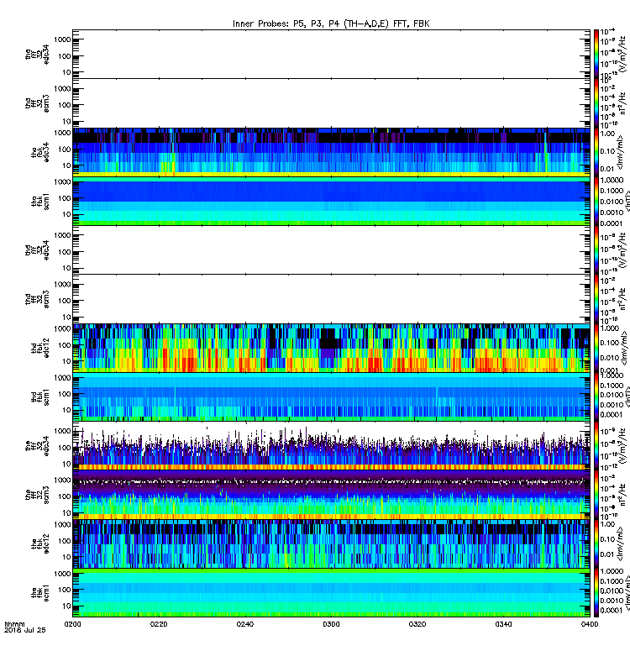Image resolution: width=630 pixels, height=672 pixels.
Task: Click the 'the fff 32 edc34' panel label
Action: point(37,446)
